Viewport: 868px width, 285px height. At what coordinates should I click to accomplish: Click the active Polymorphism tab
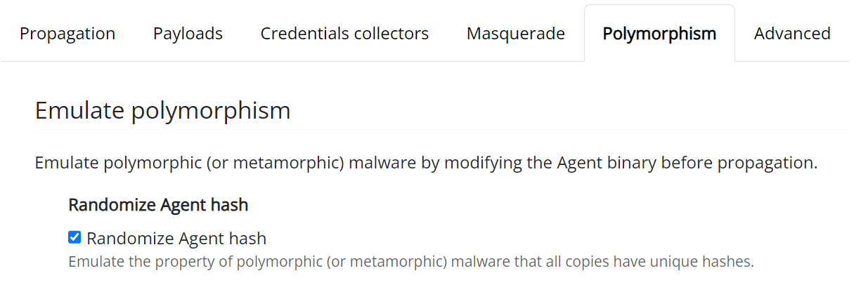pos(659,34)
